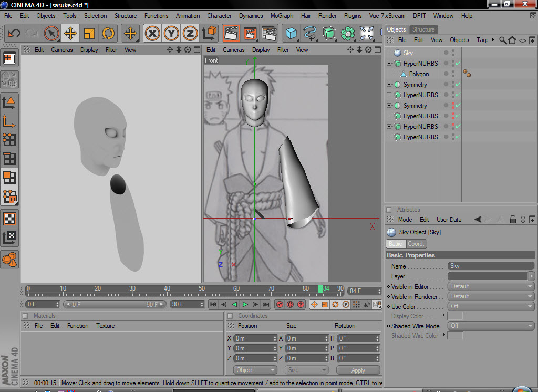Expand the second Symmetry tree node

pos(389,106)
